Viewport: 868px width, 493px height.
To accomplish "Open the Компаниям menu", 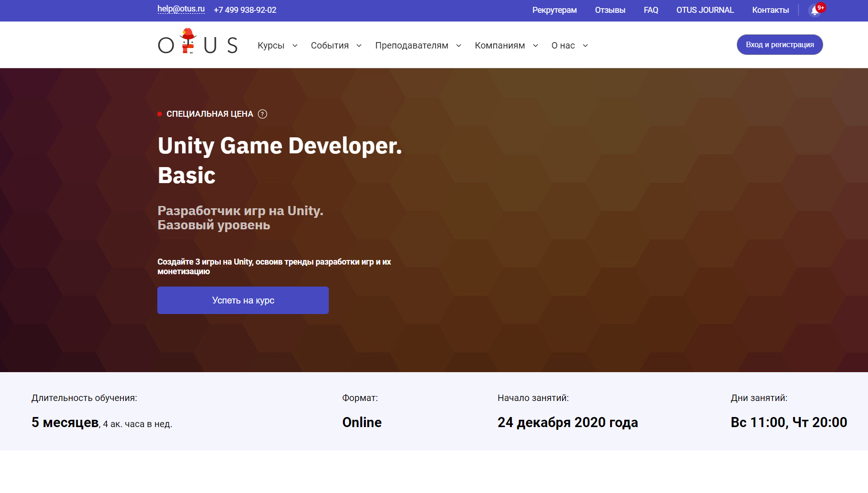I will pyautogui.click(x=500, y=45).
